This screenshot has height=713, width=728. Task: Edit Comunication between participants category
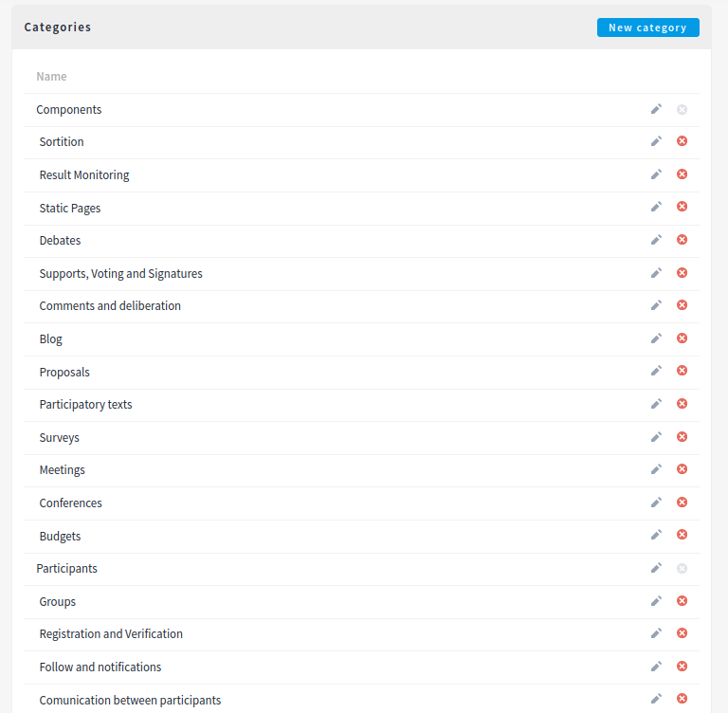click(x=656, y=699)
